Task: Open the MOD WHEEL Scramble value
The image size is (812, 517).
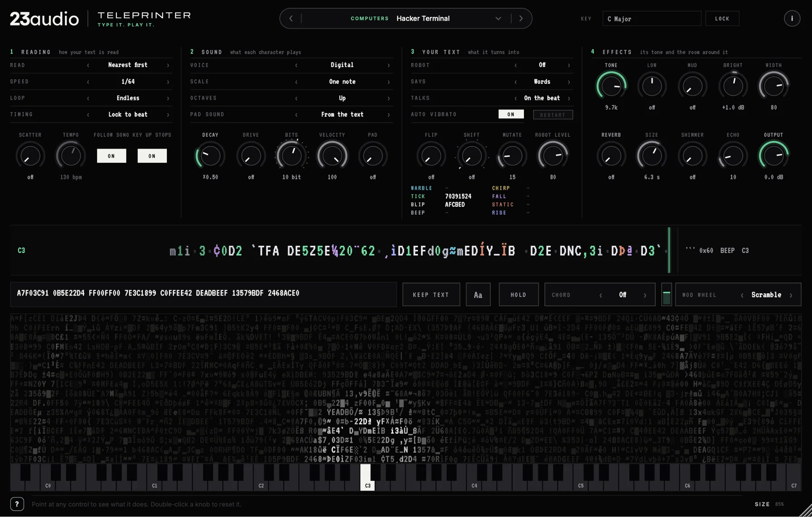Action: pos(766,295)
